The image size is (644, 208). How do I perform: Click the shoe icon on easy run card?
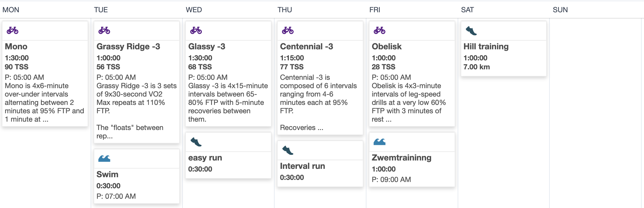pos(196,142)
